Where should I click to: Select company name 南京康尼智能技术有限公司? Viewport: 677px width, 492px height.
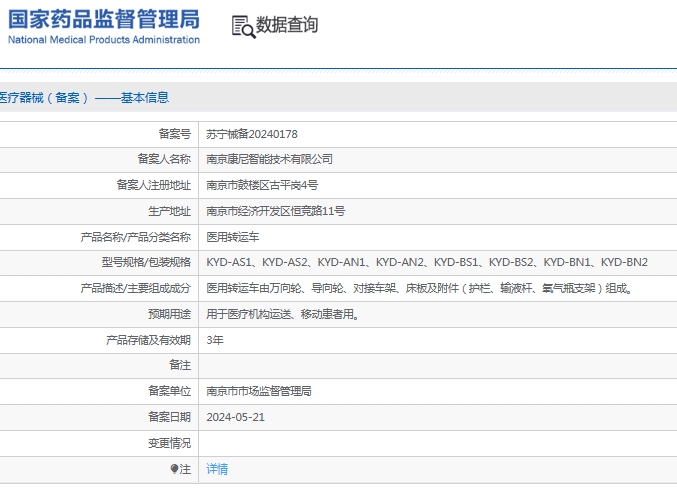(269, 159)
